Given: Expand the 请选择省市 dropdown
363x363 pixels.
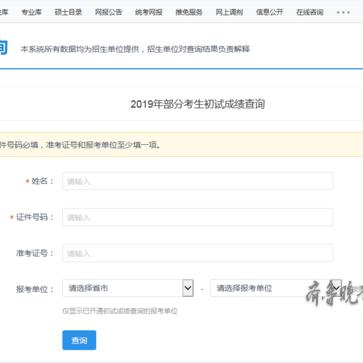Looking at the screenshot, I should tap(128, 288).
